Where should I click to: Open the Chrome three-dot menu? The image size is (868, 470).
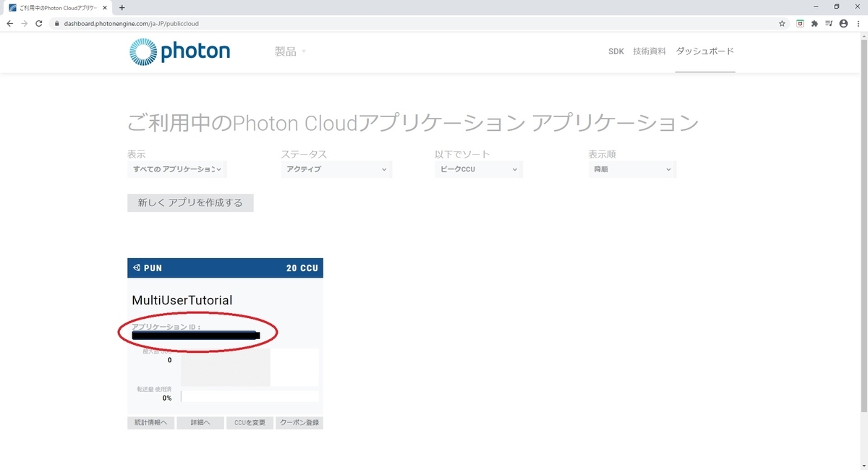coord(859,23)
